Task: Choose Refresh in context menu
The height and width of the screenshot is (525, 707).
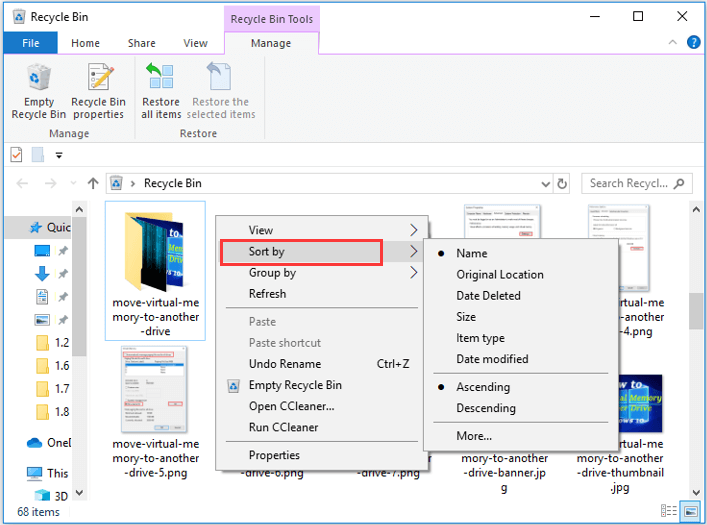Action: click(x=322, y=294)
